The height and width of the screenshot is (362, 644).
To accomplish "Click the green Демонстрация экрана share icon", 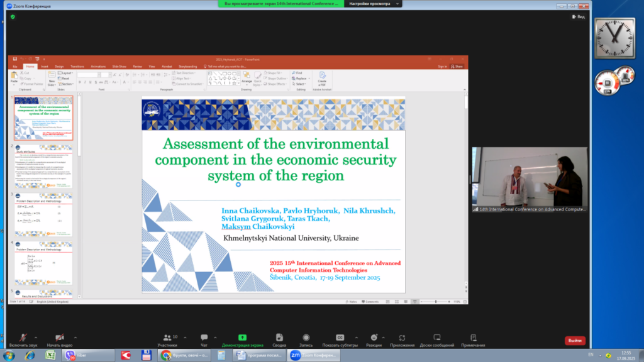I will [242, 337].
